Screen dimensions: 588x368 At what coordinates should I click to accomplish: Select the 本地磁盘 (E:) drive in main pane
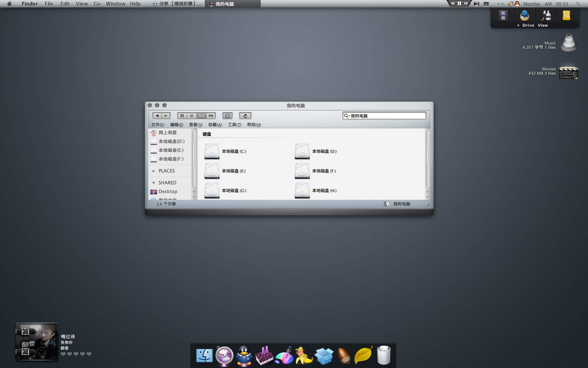click(225, 171)
